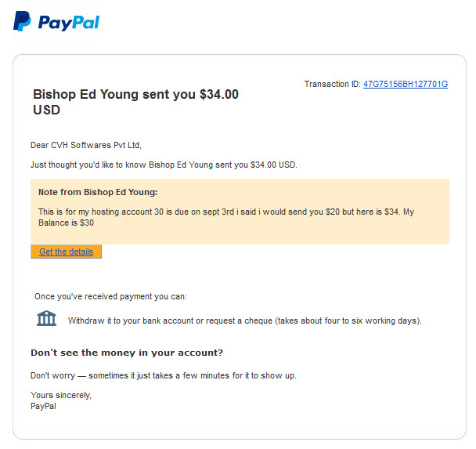Click the PayPal wordmark text in header
Image resolution: width=476 pixels, height=449 pixels.
tap(69, 23)
